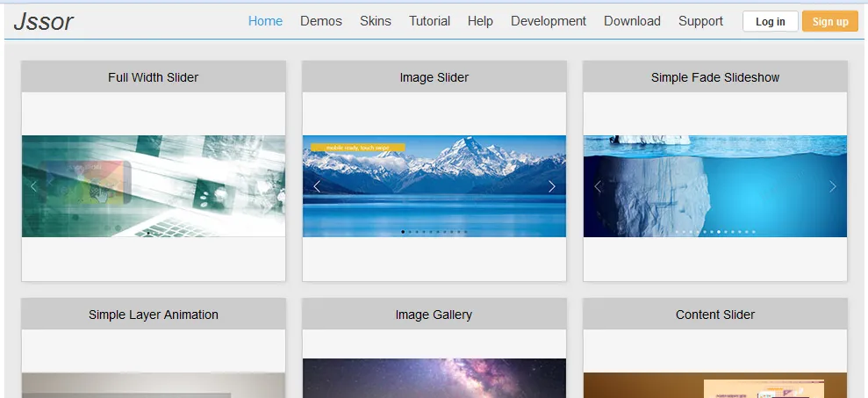The image size is (868, 398).
Task: Open the Demos menu
Action: (321, 21)
